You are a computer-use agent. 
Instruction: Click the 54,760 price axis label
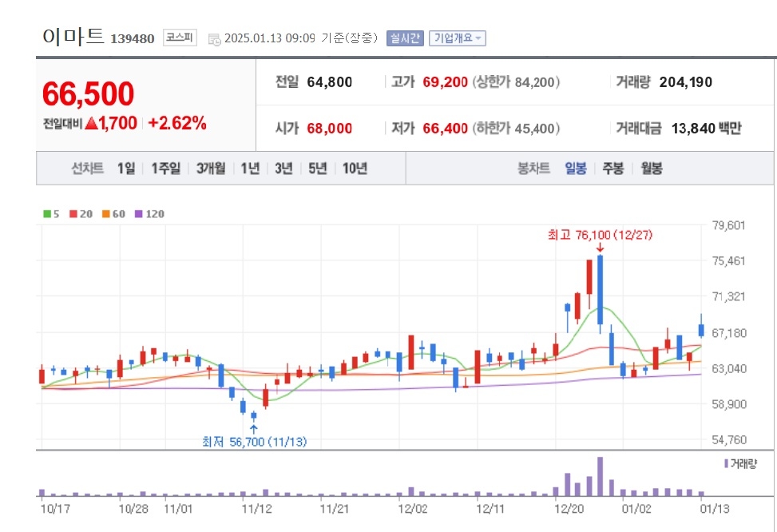(729, 440)
